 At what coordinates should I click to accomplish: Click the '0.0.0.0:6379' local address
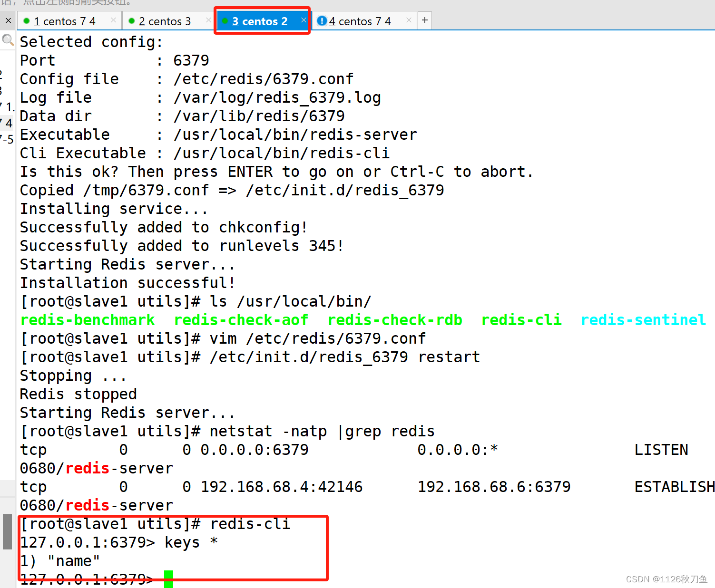[x=255, y=450]
